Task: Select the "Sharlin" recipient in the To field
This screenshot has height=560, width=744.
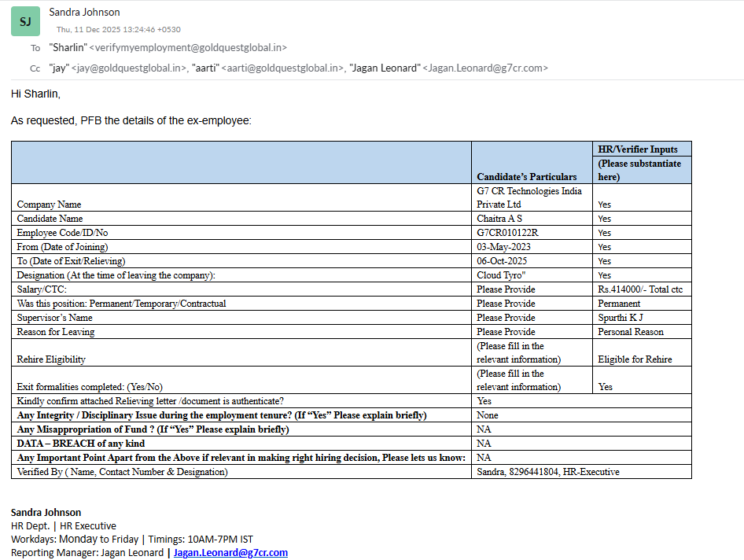Action: [x=168, y=48]
